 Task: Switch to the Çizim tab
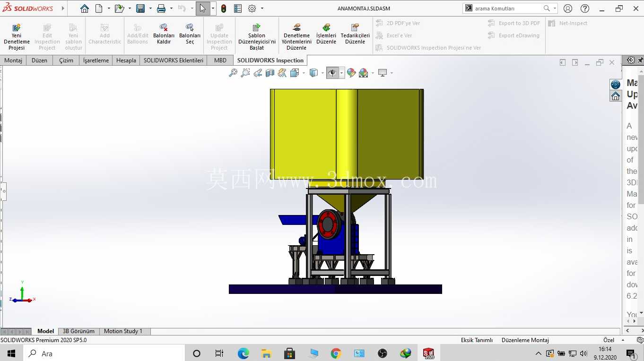pyautogui.click(x=66, y=60)
